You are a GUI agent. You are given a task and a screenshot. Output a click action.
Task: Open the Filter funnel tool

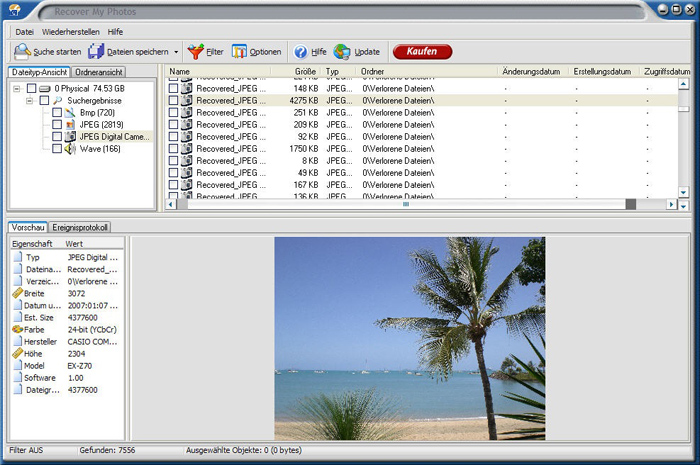tap(196, 51)
